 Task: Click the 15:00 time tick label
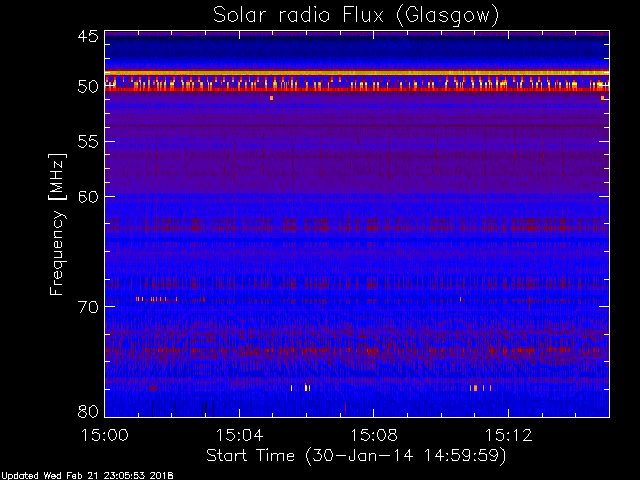pos(105,435)
